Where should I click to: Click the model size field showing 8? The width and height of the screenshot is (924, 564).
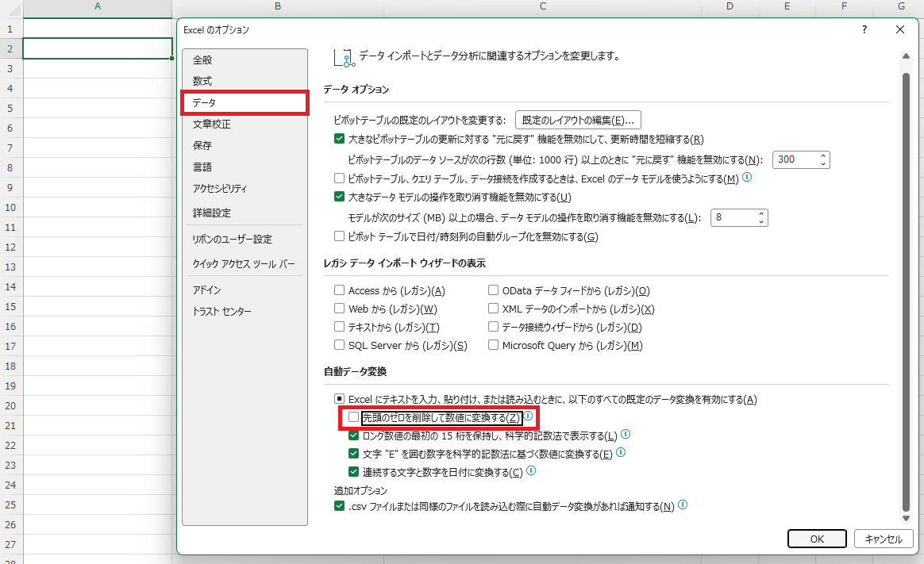[x=733, y=218]
